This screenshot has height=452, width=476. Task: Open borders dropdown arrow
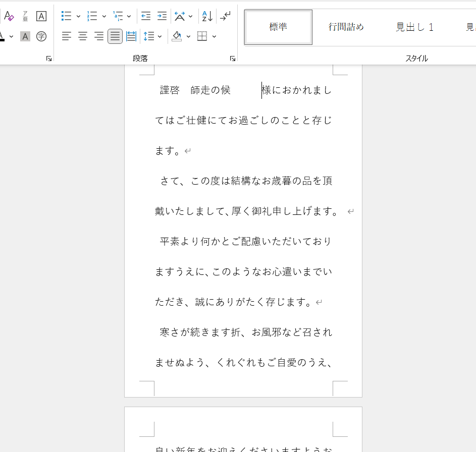(215, 37)
